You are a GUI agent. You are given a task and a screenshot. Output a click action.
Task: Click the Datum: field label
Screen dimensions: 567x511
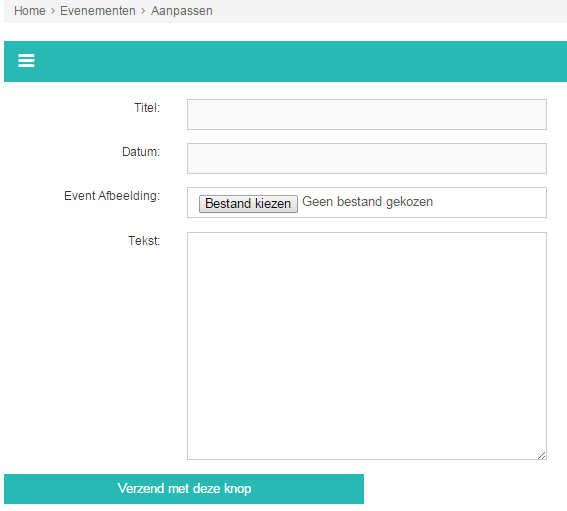[141, 152]
